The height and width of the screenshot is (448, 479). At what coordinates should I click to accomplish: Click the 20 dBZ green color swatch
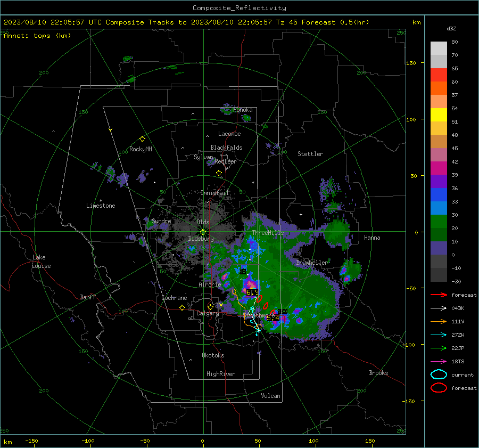click(x=439, y=222)
